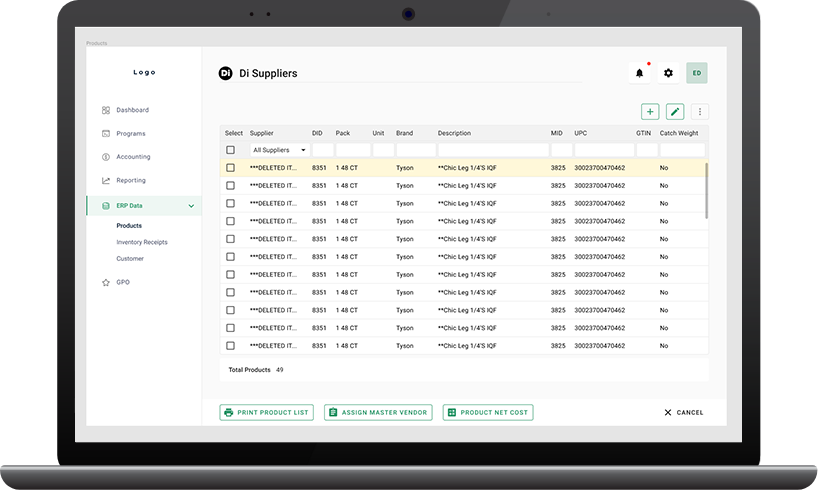Click the pencil edit icon
818x490 pixels.
click(x=675, y=112)
